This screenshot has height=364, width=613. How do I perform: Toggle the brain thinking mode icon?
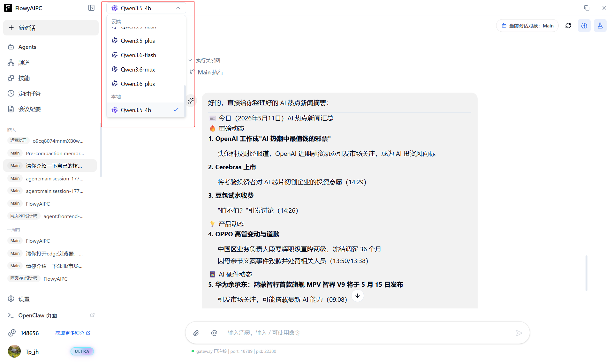pyautogui.click(x=584, y=26)
